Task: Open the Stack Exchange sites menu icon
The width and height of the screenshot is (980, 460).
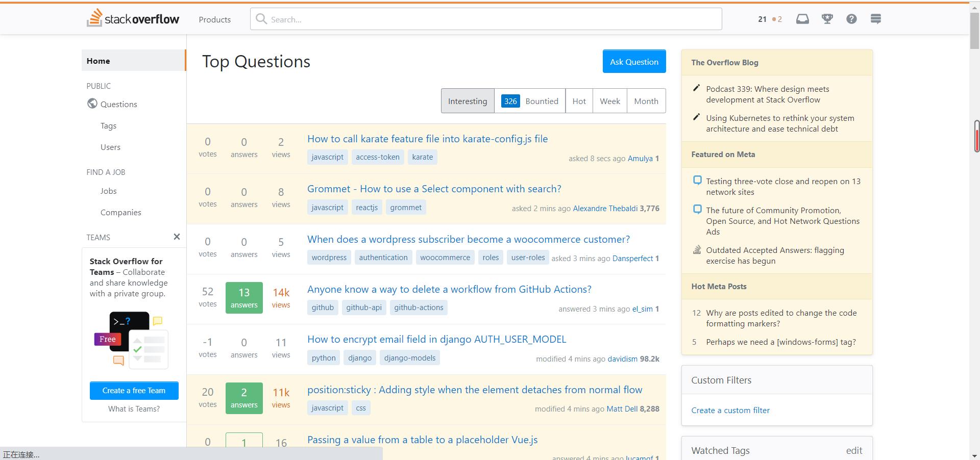Action: pos(876,19)
